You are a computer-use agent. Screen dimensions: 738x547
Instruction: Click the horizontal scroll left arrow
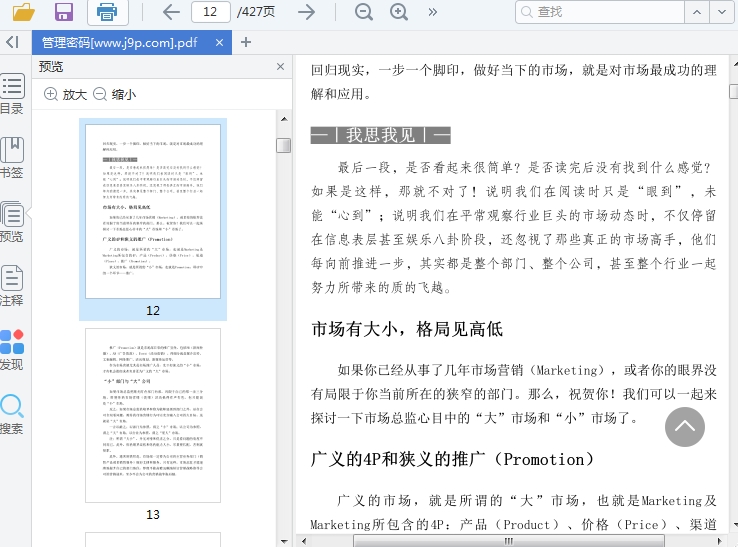304,541
